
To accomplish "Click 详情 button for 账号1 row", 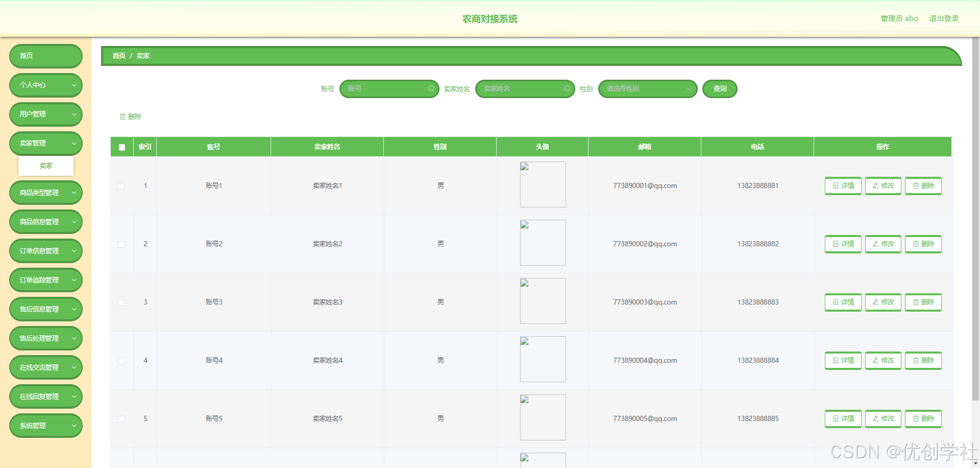I will 843,186.
